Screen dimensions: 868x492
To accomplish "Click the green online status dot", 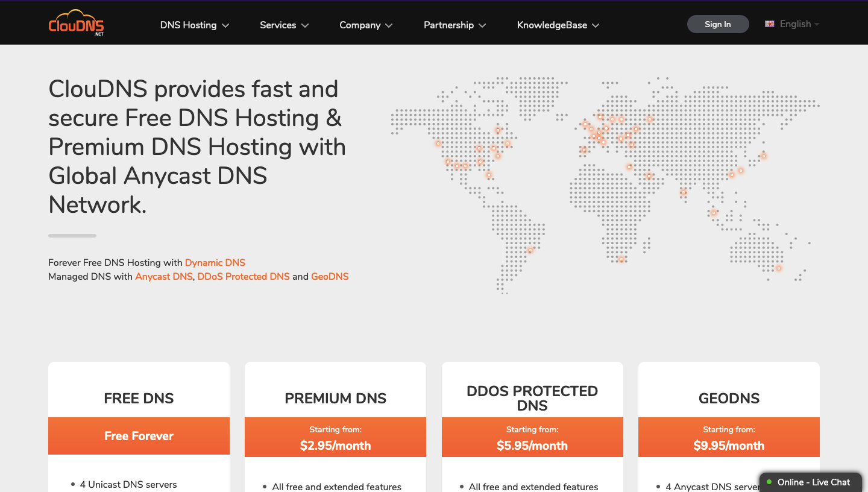I will point(769,482).
